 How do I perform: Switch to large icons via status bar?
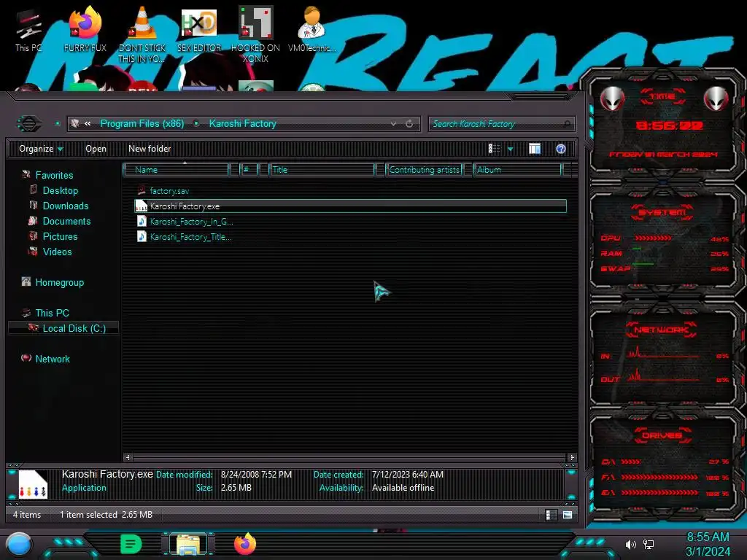point(567,515)
